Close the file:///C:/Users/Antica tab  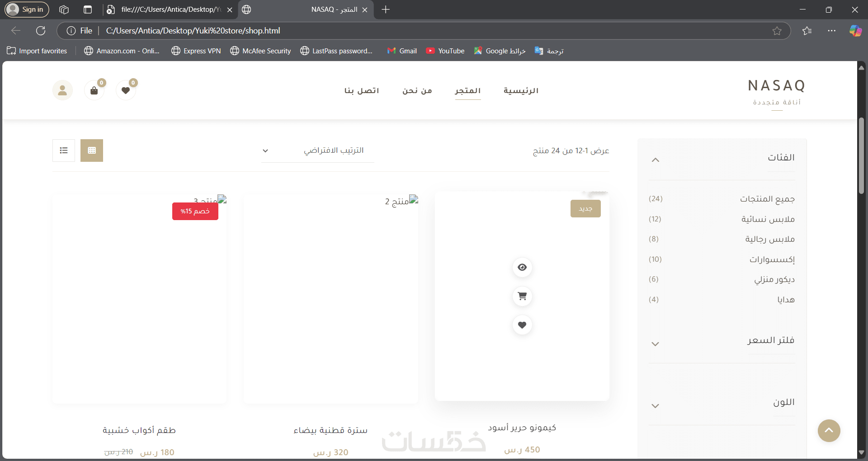(230, 9)
